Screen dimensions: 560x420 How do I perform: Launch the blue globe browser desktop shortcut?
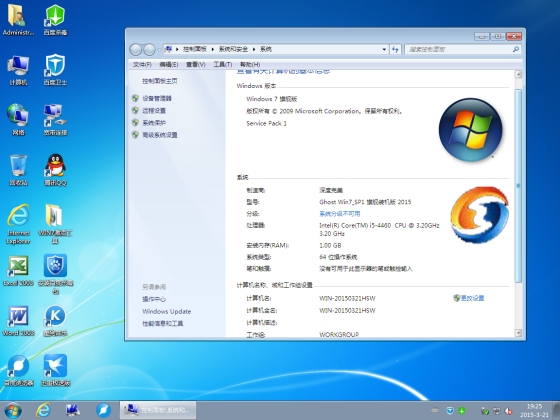tap(18, 371)
